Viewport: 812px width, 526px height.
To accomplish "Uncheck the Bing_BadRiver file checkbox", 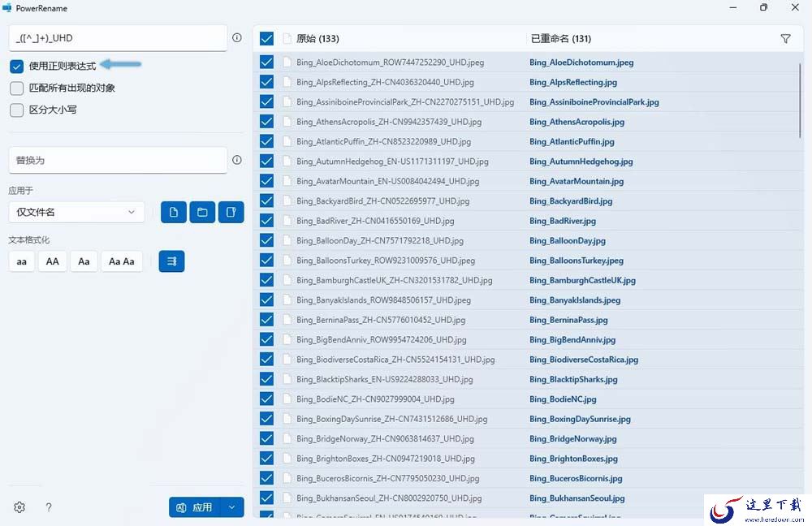I will click(x=266, y=221).
